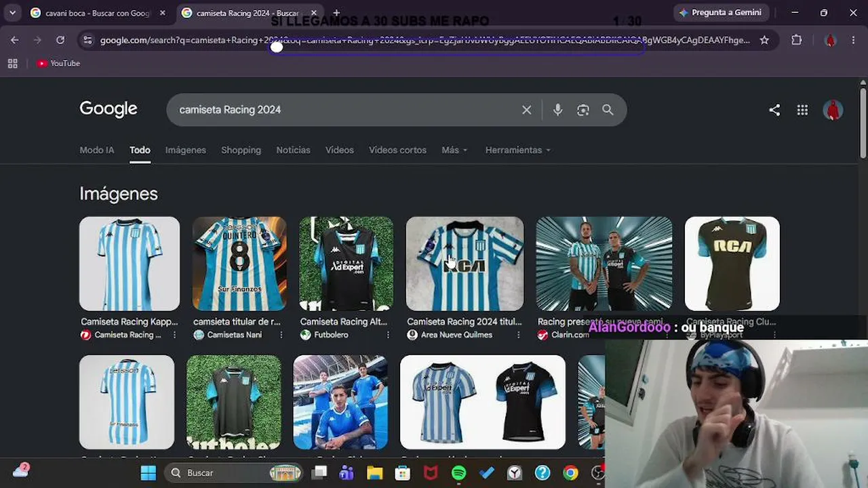Image resolution: width=868 pixels, height=488 pixels.
Task: Open the Google account avatar
Action: tap(833, 110)
